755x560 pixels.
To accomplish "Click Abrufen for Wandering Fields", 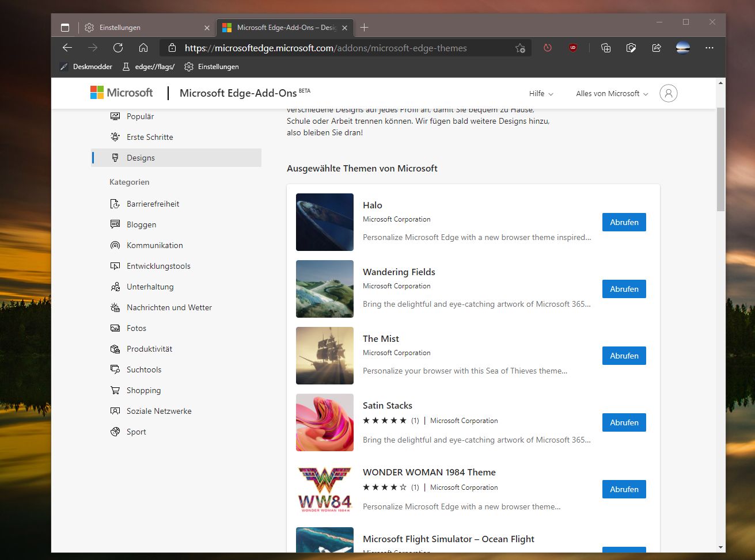I will click(x=624, y=289).
